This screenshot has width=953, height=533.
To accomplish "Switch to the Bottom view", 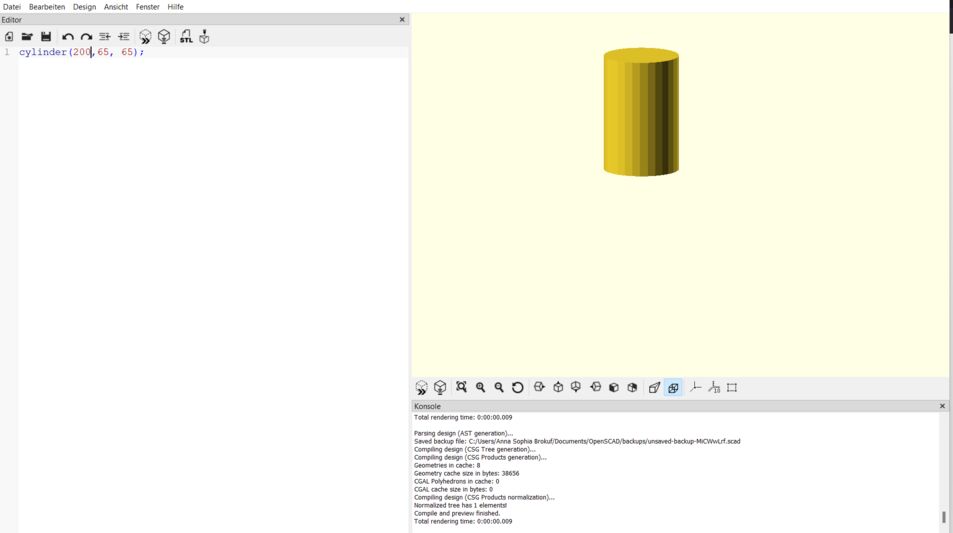I will point(576,387).
